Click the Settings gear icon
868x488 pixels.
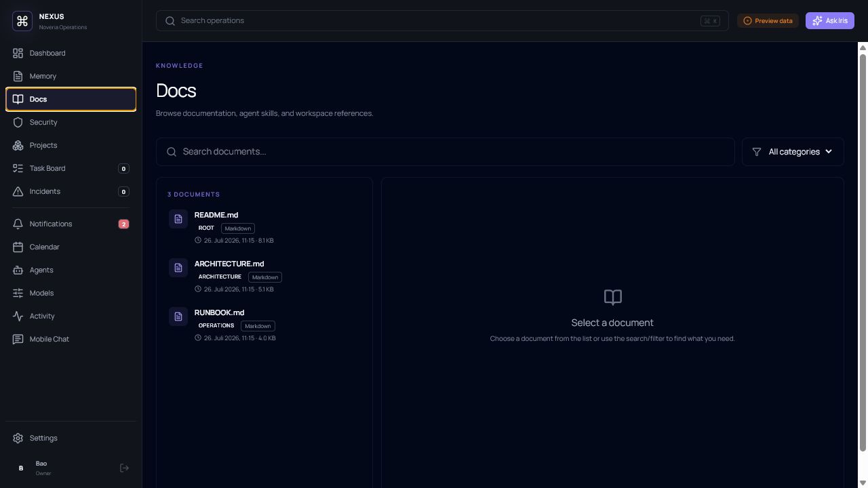tap(18, 438)
